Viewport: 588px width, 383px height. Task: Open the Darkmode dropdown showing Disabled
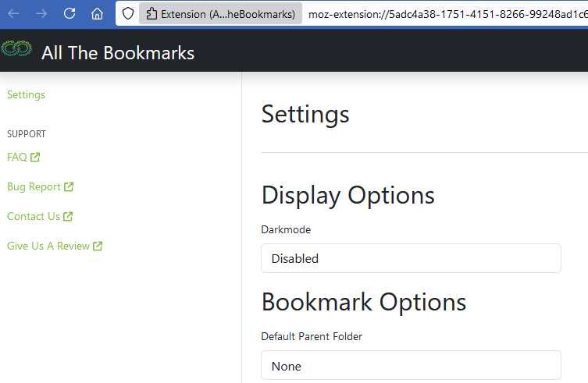point(411,258)
